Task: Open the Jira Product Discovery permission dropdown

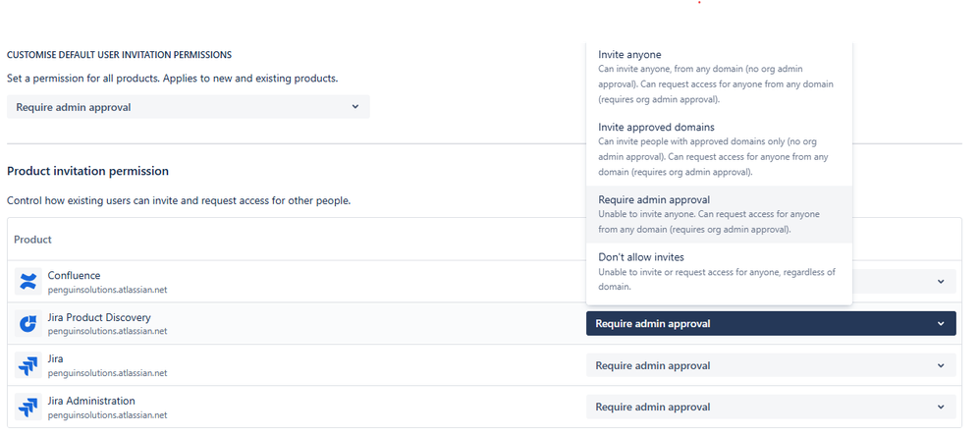Action: [x=771, y=324]
